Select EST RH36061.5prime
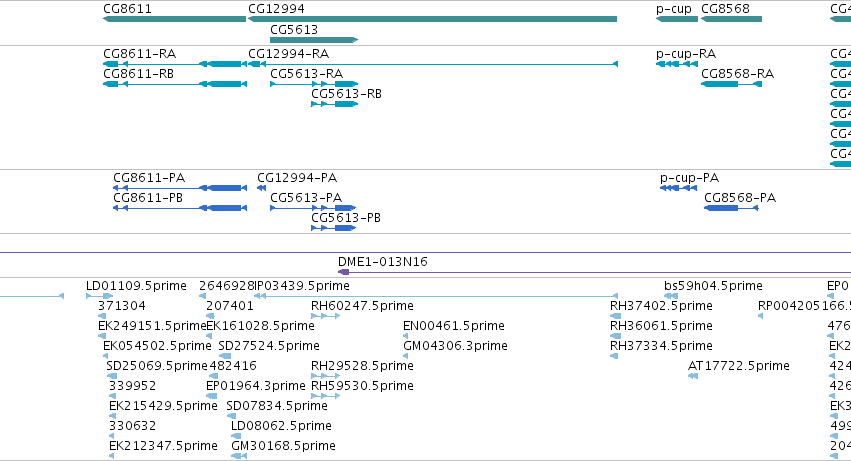The image size is (851, 461). pyautogui.click(x=661, y=326)
